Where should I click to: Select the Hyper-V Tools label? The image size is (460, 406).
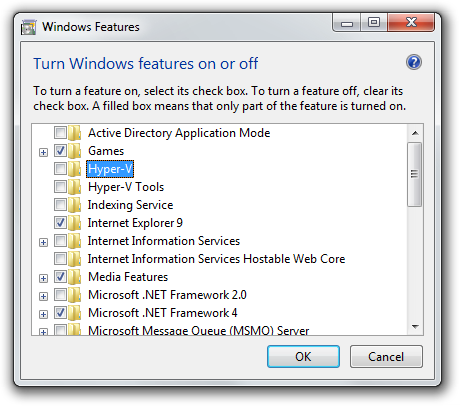[x=126, y=187]
